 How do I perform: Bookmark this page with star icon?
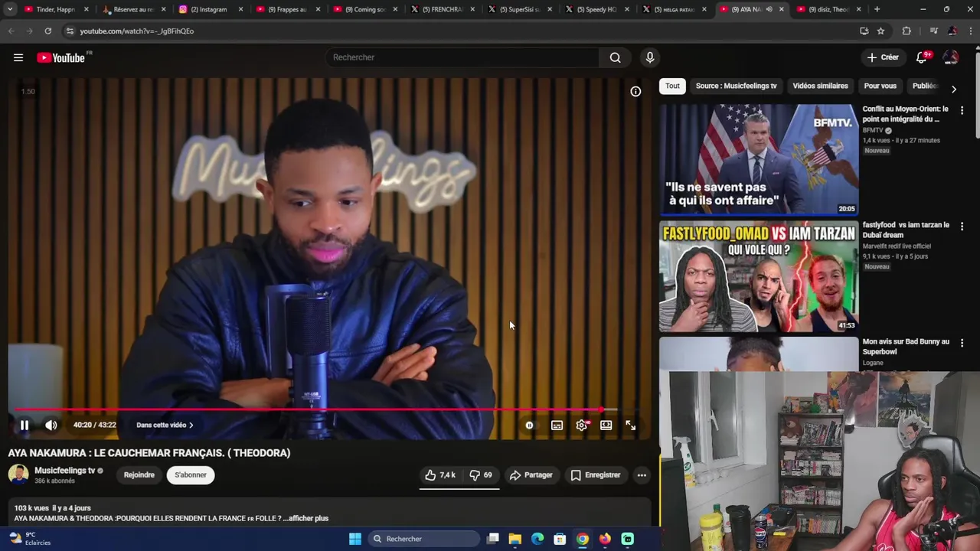click(x=880, y=31)
